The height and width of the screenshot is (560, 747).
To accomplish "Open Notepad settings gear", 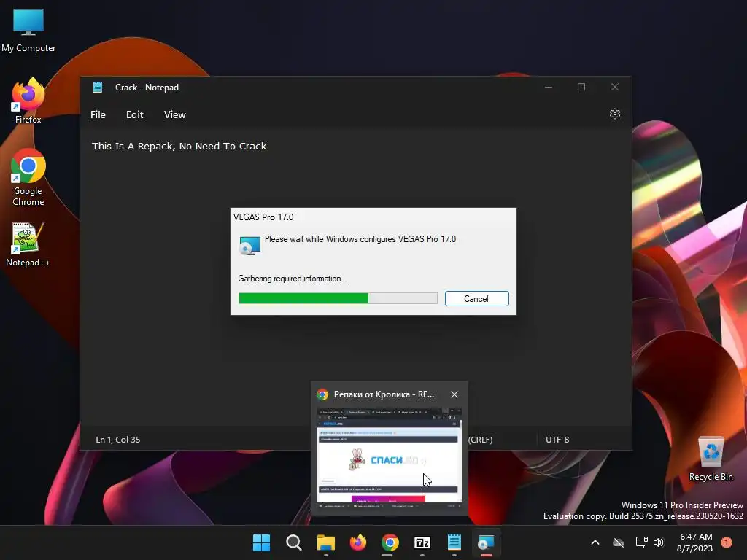I will pos(614,114).
